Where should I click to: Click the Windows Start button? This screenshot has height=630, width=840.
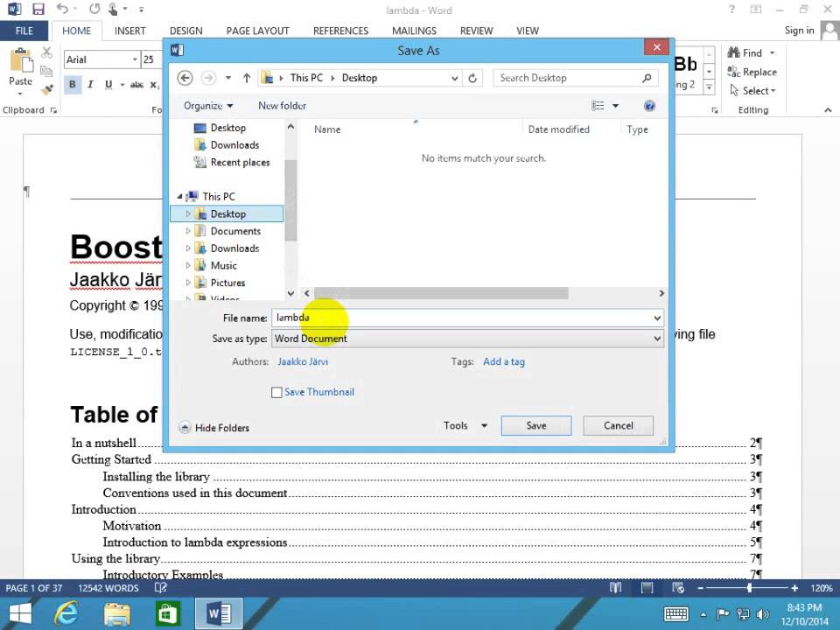coord(20,613)
